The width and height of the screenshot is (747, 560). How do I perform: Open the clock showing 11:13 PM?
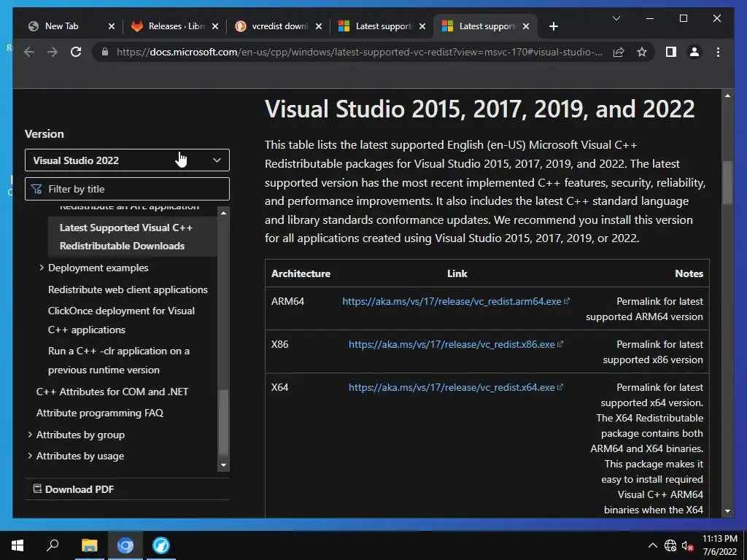tap(719, 545)
